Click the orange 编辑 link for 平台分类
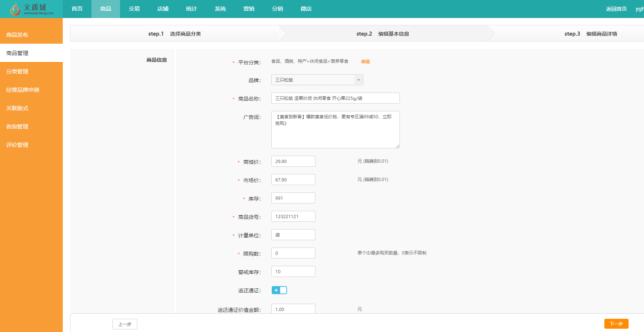This screenshot has height=332, width=644. [x=365, y=62]
